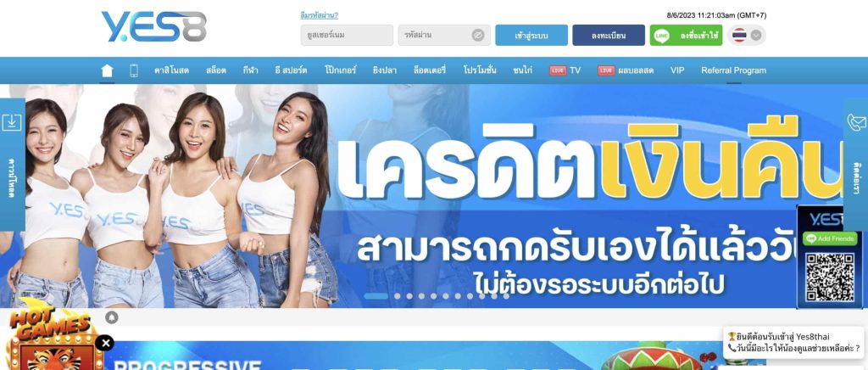This screenshot has height=370, width=868.
Task: Click the username input field
Action: click(347, 36)
